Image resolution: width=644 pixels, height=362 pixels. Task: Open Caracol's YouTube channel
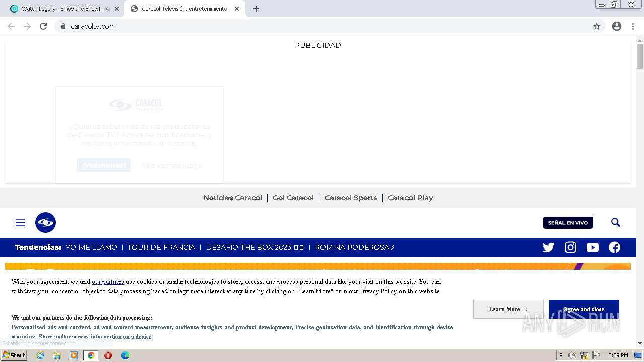click(x=592, y=247)
